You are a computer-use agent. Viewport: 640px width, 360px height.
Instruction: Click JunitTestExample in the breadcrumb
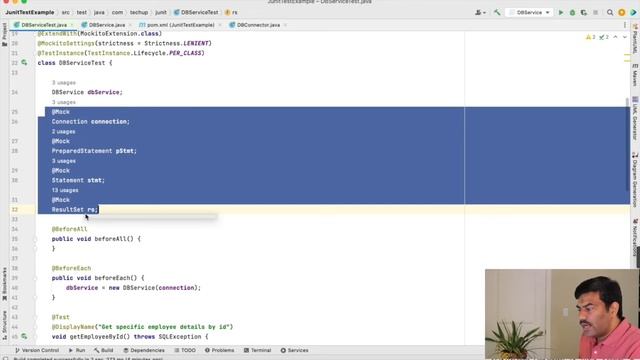(30, 13)
